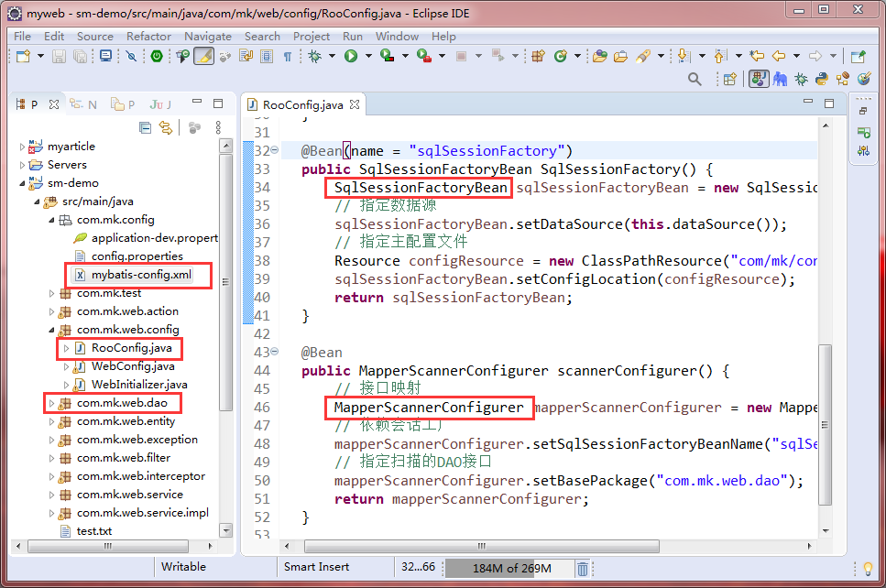Viewport: 886px width, 588px height.
Task: Select WebConfig.java in the tree
Action: pyautogui.click(x=133, y=366)
